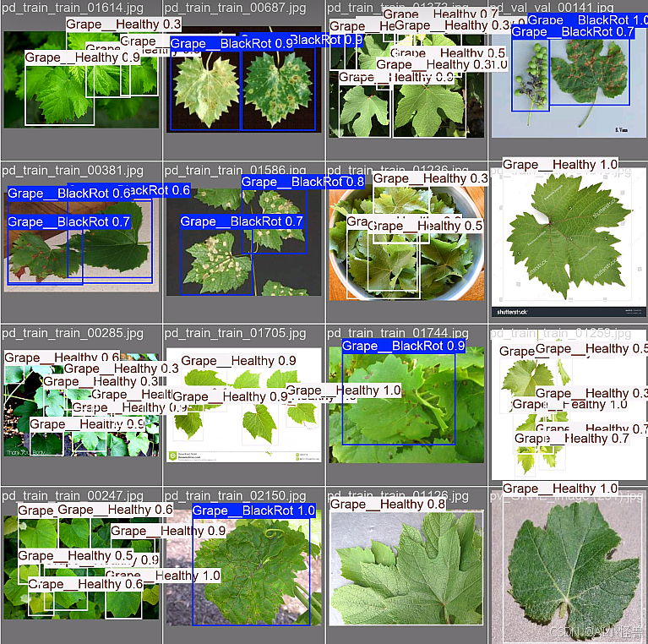
Task: Click Grape__Healthy 1.0 label above shutterstock leaf
Action: click(560, 165)
